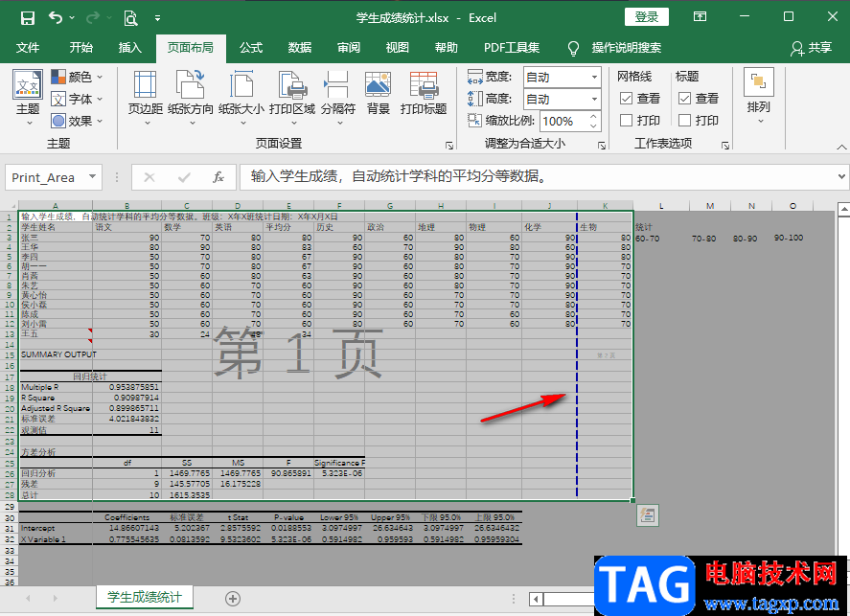
Task: Open the File (文件) tab
Action: pyautogui.click(x=28, y=48)
